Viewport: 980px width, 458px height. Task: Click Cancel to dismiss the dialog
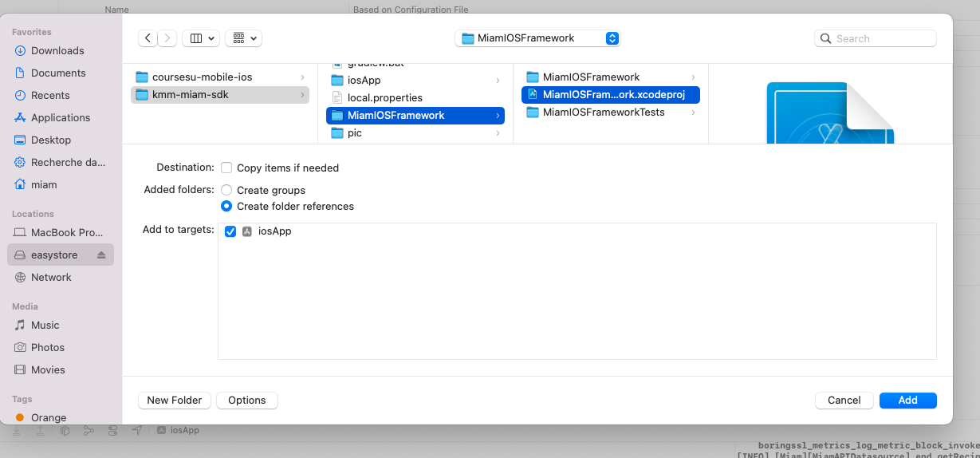pos(844,401)
